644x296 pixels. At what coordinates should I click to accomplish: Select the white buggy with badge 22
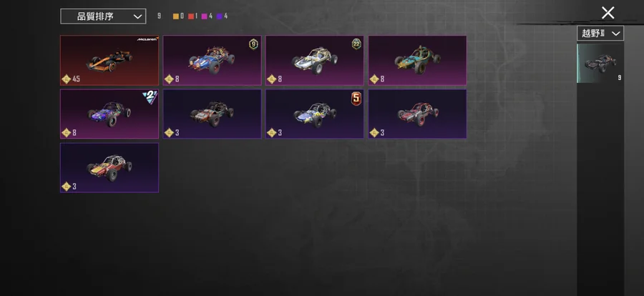(315, 60)
